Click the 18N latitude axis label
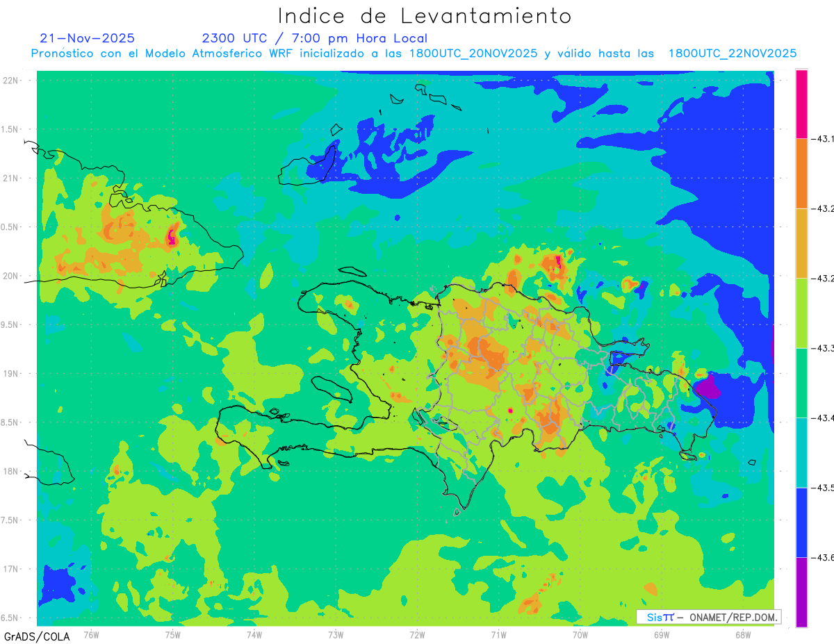The width and height of the screenshot is (834, 644). tap(12, 471)
